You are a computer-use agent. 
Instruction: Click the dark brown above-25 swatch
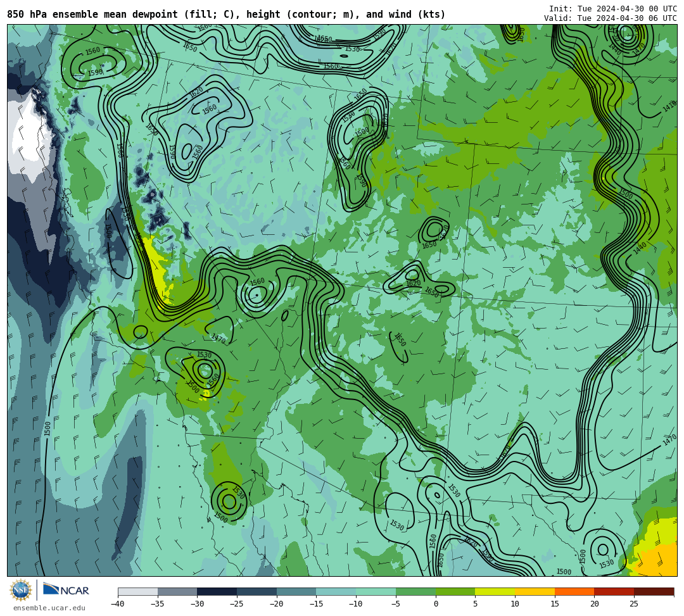click(654, 591)
